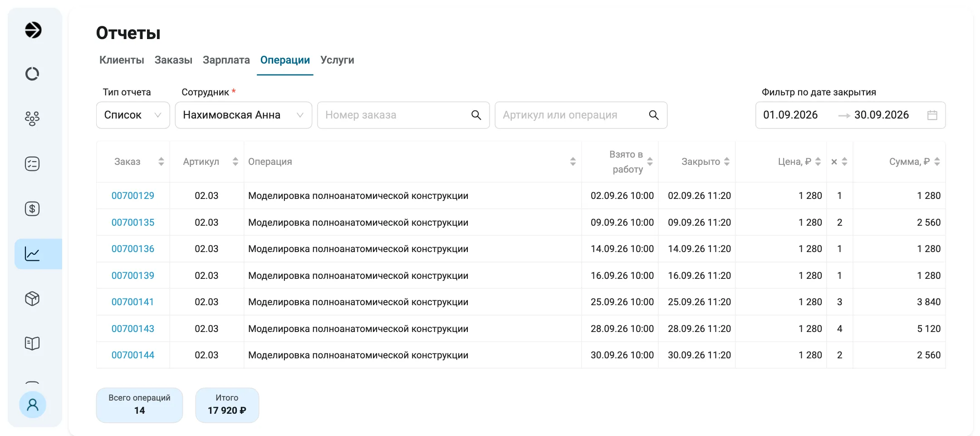Sort table by Заказ column
The image size is (980, 436).
click(x=161, y=162)
